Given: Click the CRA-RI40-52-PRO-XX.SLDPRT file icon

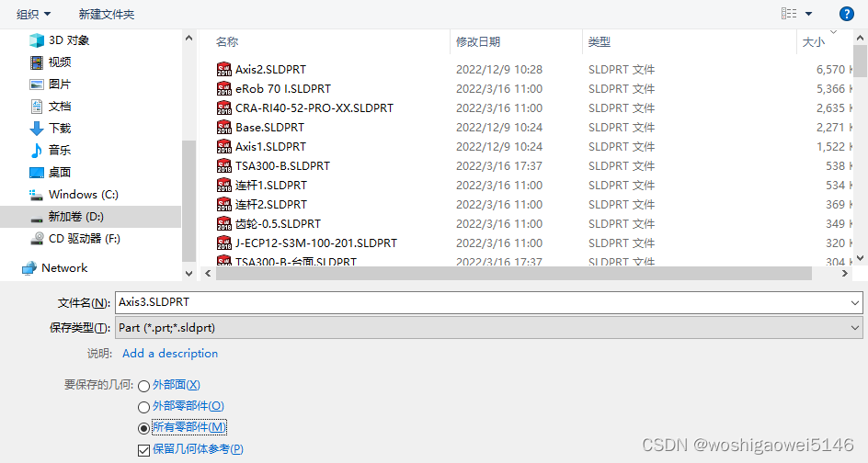Looking at the screenshot, I should click(x=223, y=107).
